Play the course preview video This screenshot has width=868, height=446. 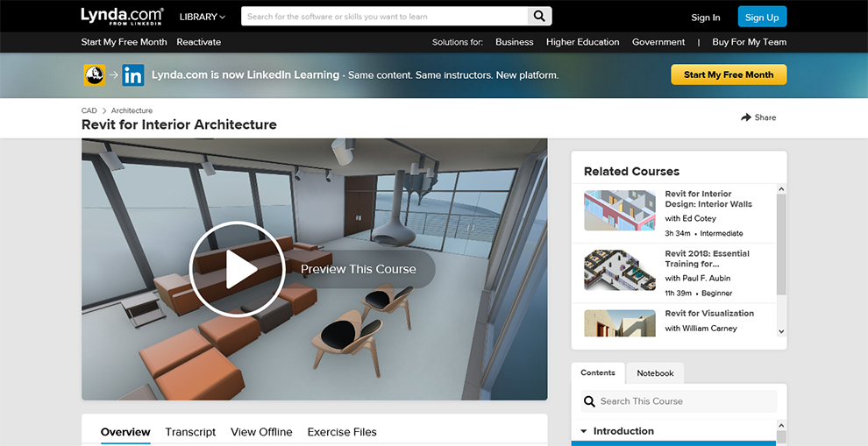pos(238,269)
